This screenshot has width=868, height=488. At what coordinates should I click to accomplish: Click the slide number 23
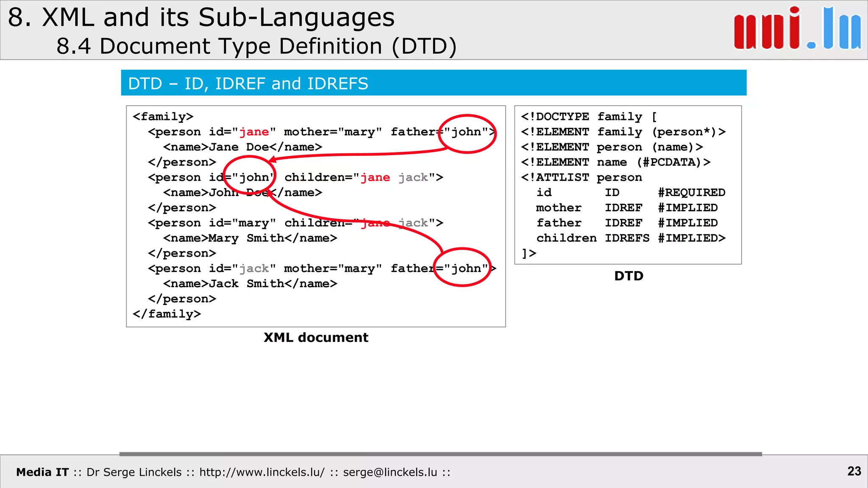pyautogui.click(x=854, y=471)
